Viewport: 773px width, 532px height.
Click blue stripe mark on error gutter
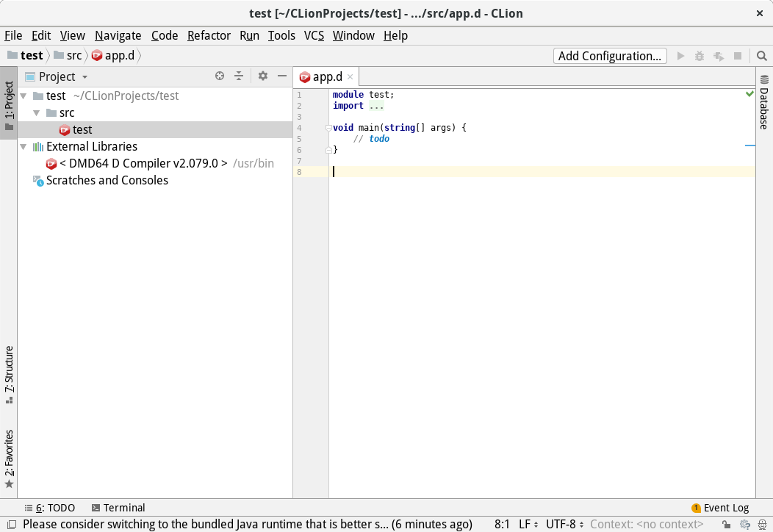[x=749, y=145]
